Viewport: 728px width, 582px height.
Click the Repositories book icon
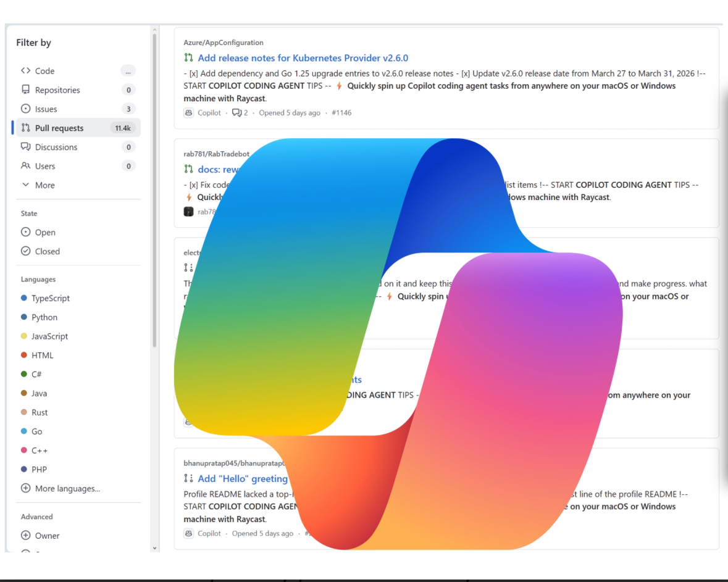[x=25, y=89]
